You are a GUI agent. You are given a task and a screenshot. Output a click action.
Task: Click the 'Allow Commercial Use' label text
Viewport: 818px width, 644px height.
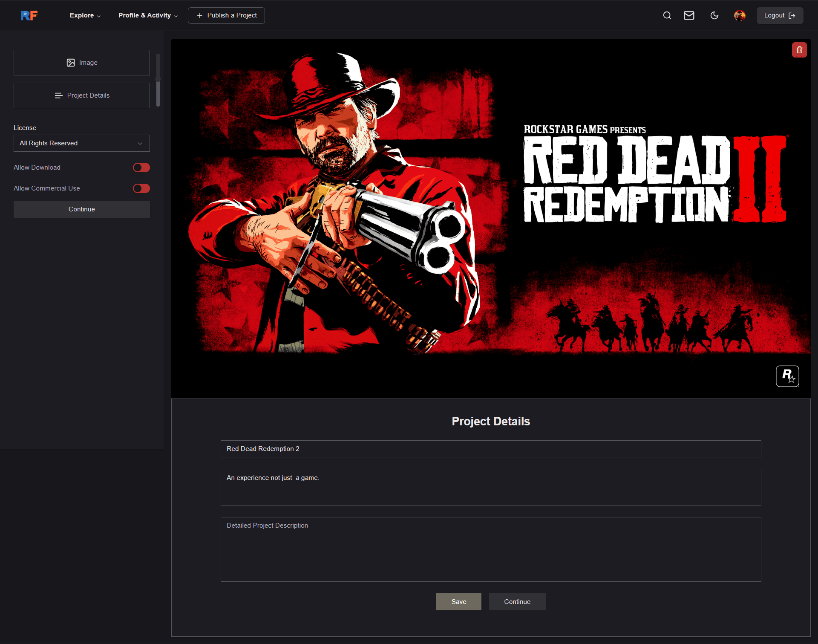point(47,188)
